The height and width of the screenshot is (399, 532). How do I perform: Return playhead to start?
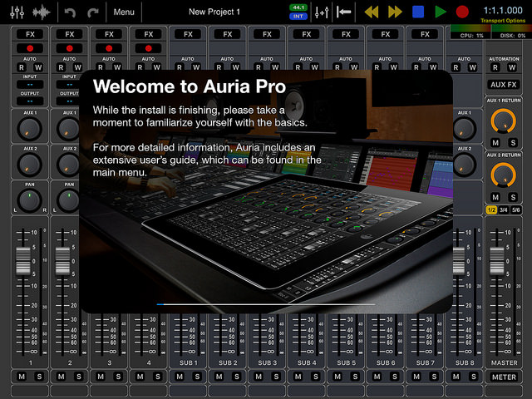343,12
